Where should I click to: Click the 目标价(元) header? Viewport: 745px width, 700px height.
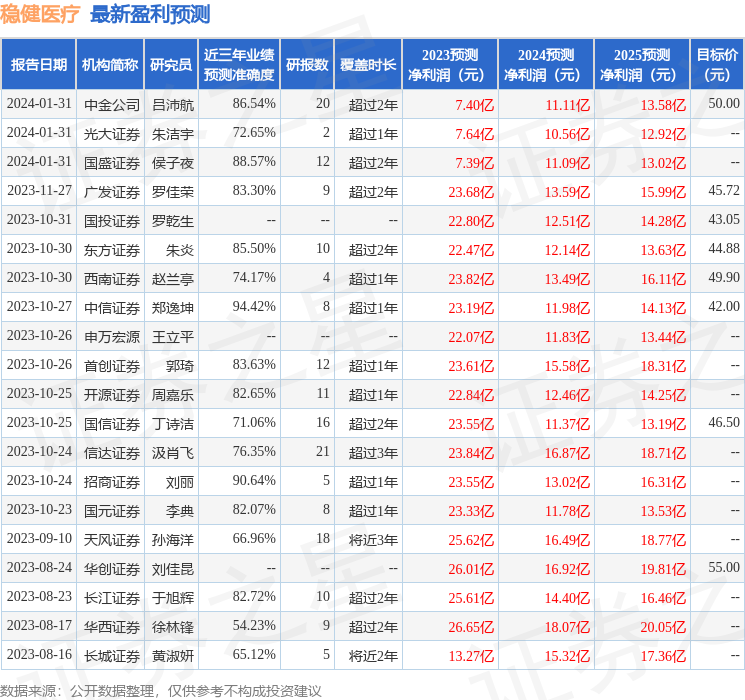[x=717, y=65]
